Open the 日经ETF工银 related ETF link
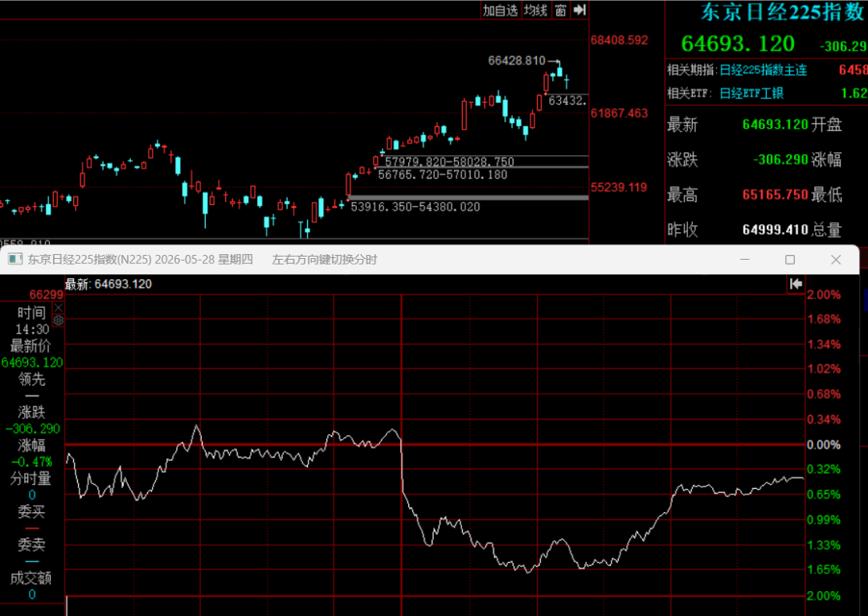This screenshot has width=868, height=616. click(751, 93)
